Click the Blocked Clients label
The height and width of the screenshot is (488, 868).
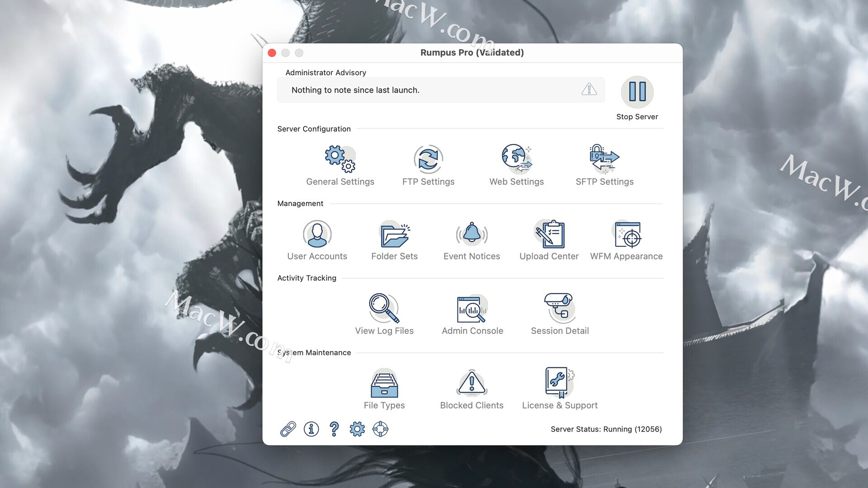pyautogui.click(x=472, y=405)
